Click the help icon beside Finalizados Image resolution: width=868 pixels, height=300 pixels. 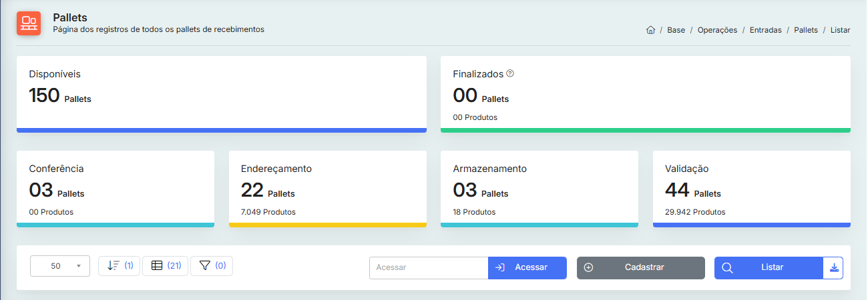click(x=510, y=73)
